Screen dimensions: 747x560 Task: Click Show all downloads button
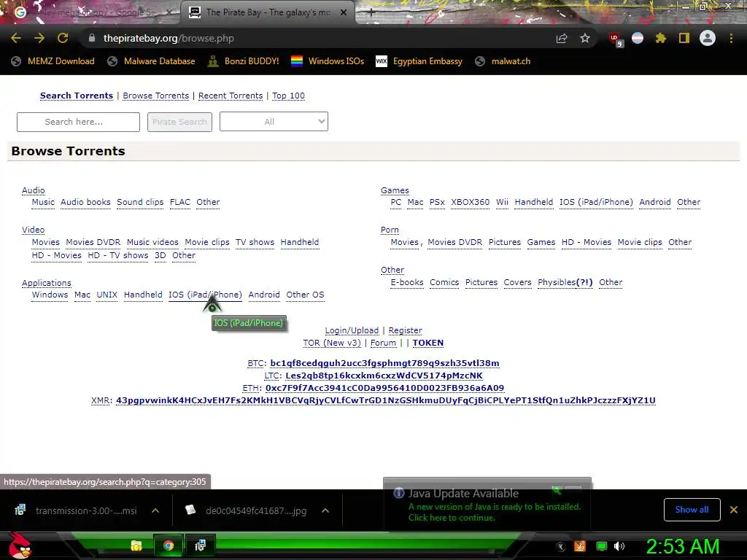(x=692, y=510)
